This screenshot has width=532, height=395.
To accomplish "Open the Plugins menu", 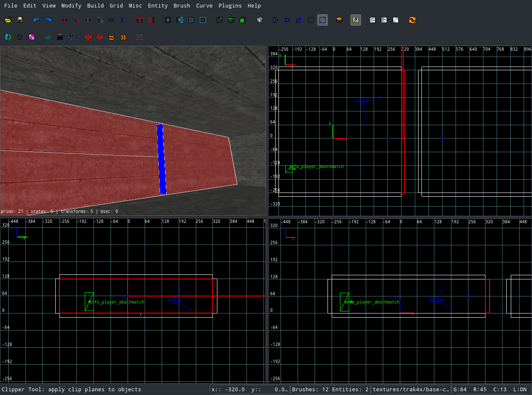I will click(x=230, y=5).
